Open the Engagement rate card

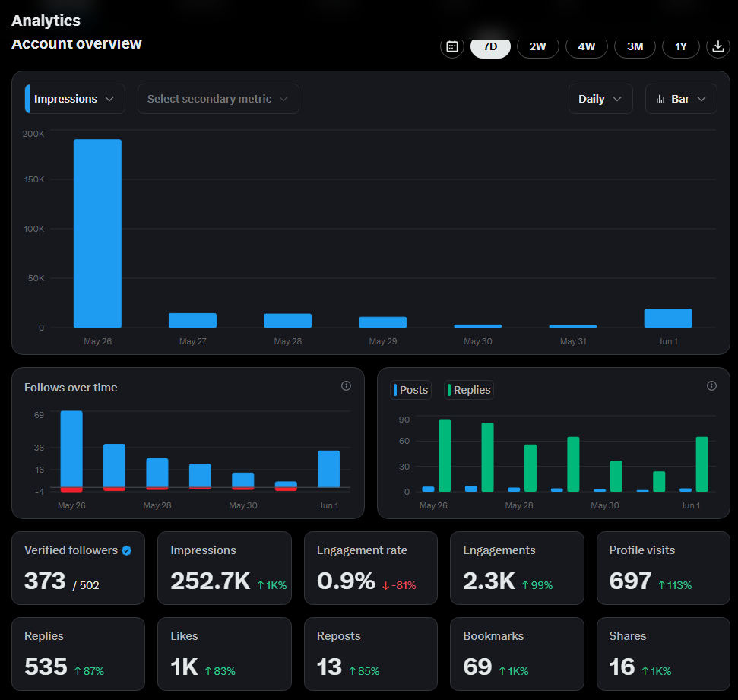coord(371,569)
